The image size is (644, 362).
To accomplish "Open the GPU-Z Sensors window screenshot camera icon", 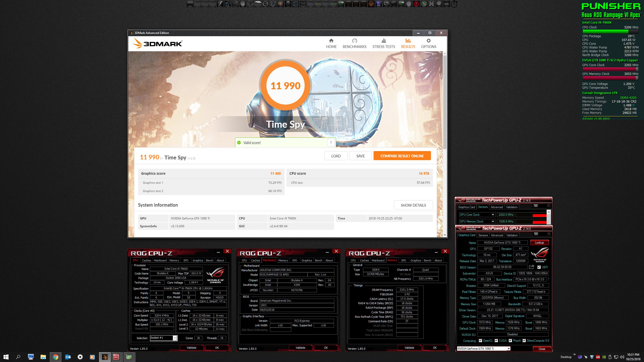I will [x=536, y=206].
